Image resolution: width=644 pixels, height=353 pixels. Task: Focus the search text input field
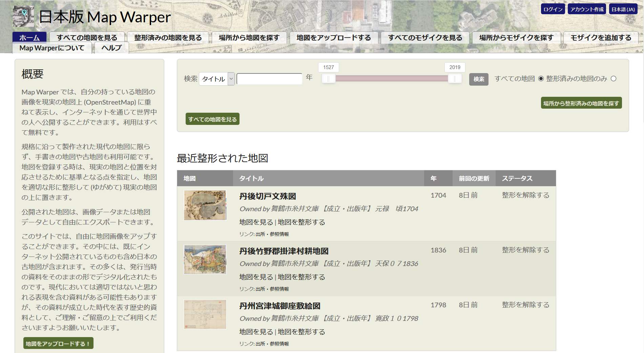pyautogui.click(x=269, y=79)
